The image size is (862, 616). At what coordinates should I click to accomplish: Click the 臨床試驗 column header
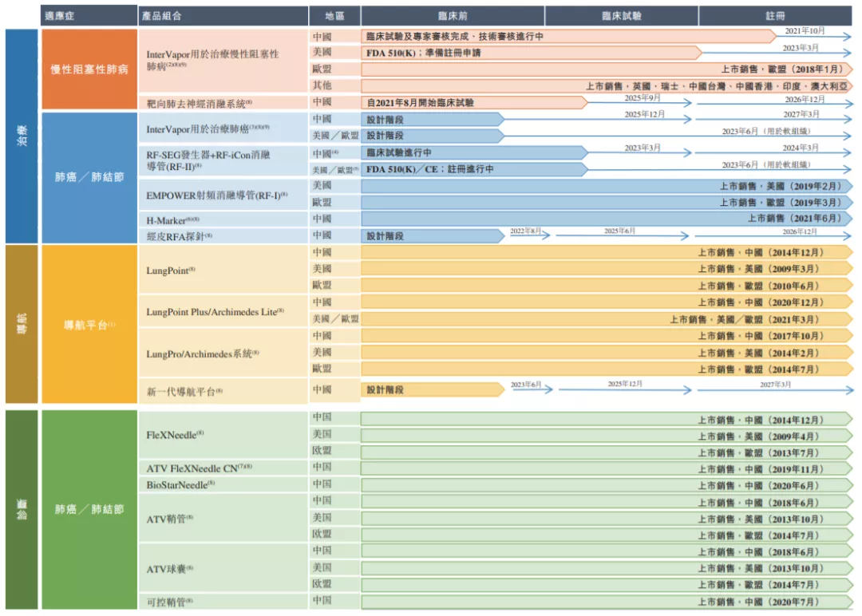(621, 16)
